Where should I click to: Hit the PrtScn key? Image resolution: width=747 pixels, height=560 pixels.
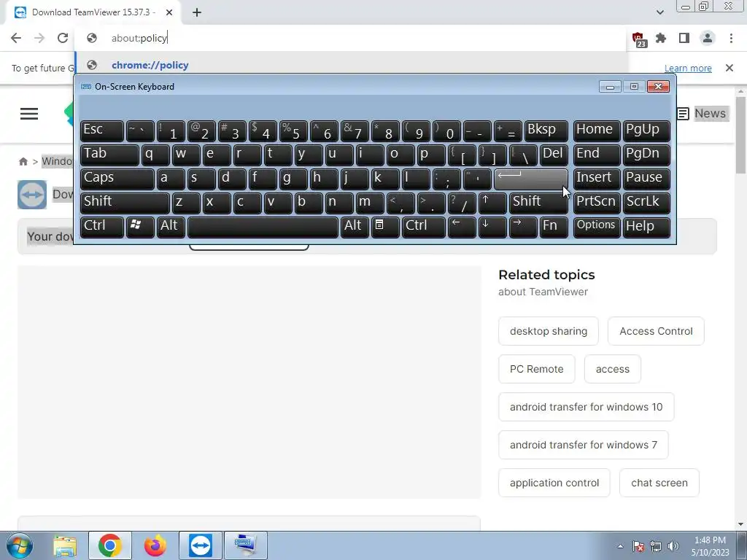pyautogui.click(x=597, y=203)
